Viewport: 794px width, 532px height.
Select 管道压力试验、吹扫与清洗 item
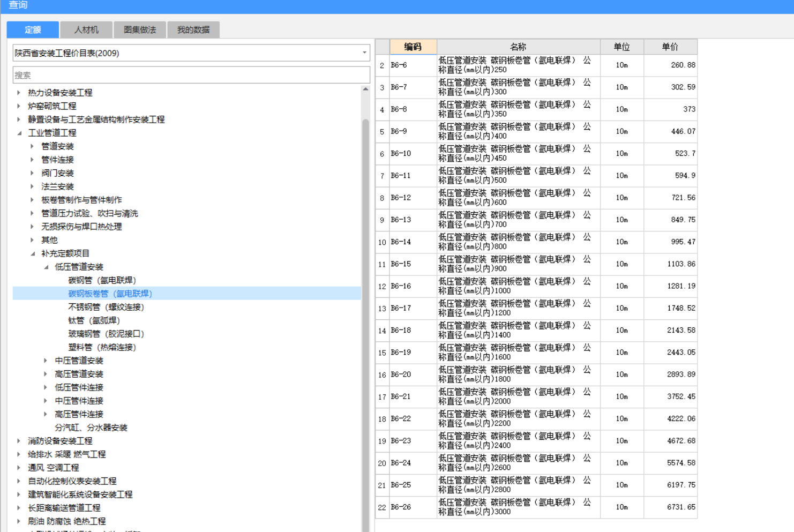[89, 213]
